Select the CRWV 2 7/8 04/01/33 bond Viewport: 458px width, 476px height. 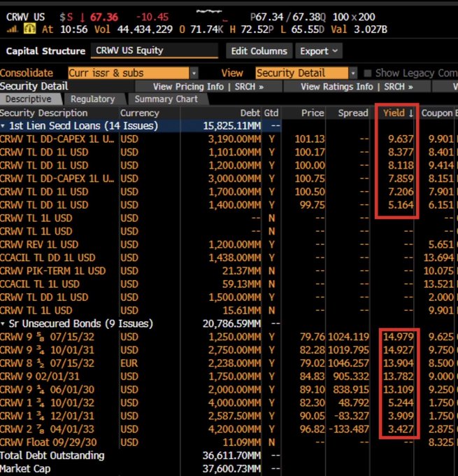tap(229, 430)
